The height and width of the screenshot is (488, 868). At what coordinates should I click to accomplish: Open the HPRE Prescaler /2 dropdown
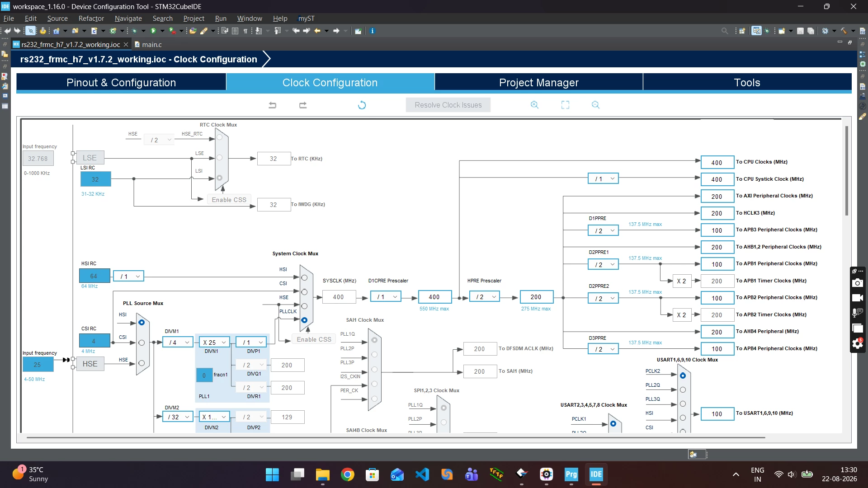(x=485, y=297)
